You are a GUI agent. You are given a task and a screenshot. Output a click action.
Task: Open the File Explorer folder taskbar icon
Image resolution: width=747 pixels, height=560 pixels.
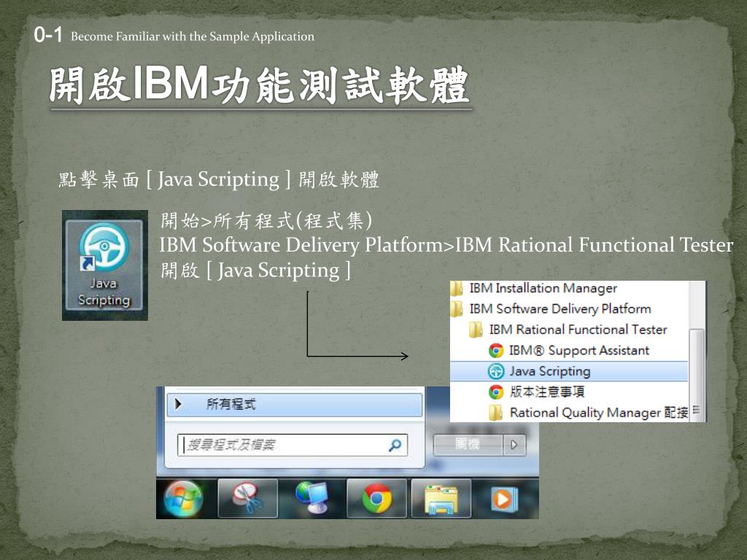point(441,499)
